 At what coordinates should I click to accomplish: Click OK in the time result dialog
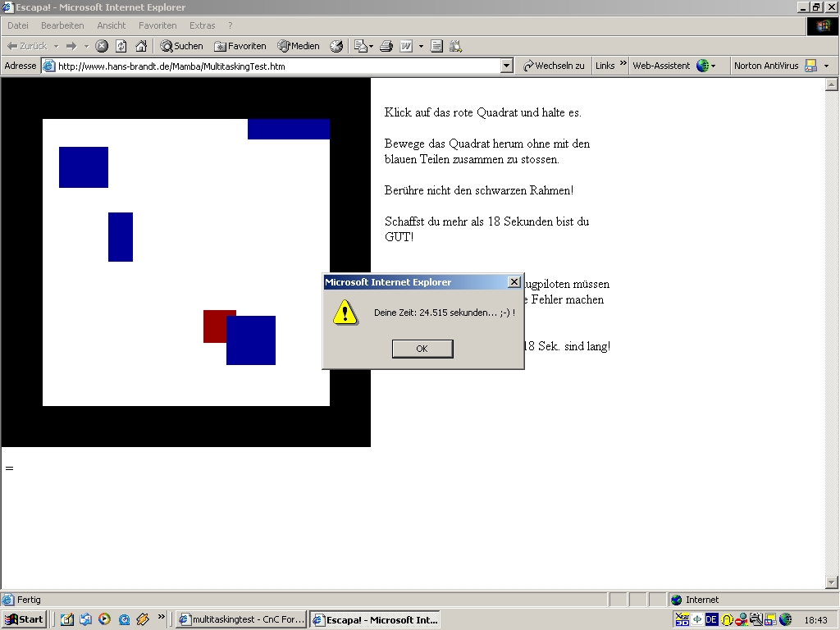(422, 349)
